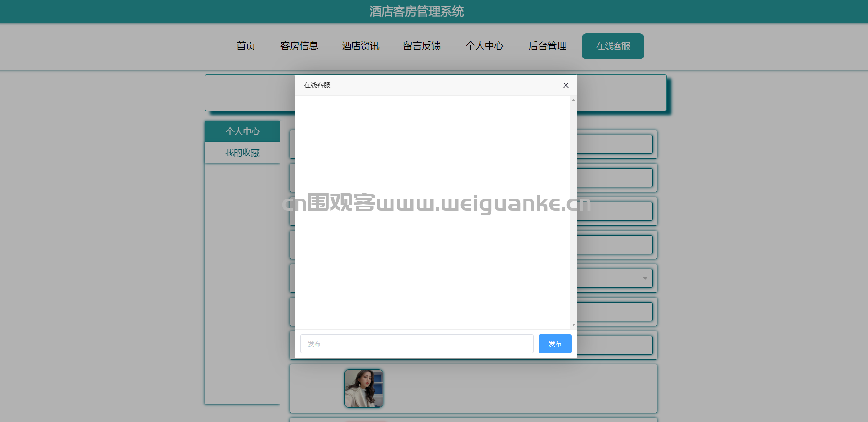Open 酒店资讯 from the navigation bar
The width and height of the screenshot is (868, 422).
point(360,46)
